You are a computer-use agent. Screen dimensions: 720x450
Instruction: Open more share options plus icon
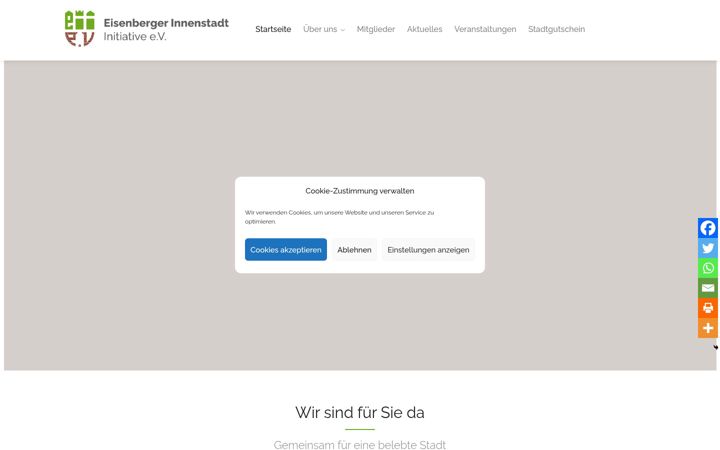(708, 328)
